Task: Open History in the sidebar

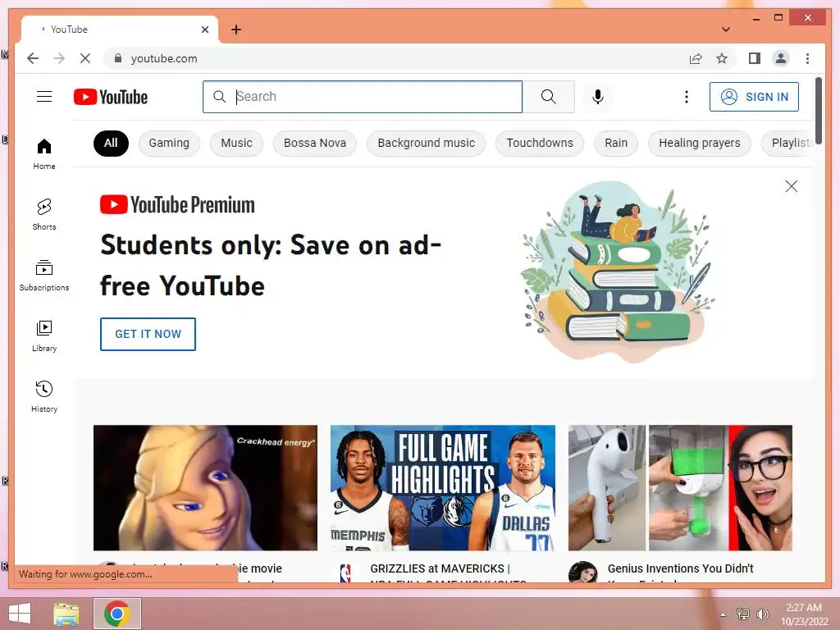Action: pyautogui.click(x=44, y=396)
